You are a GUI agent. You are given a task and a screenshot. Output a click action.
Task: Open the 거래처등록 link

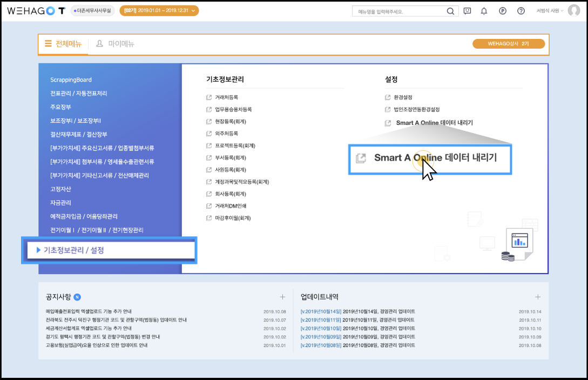(226, 97)
